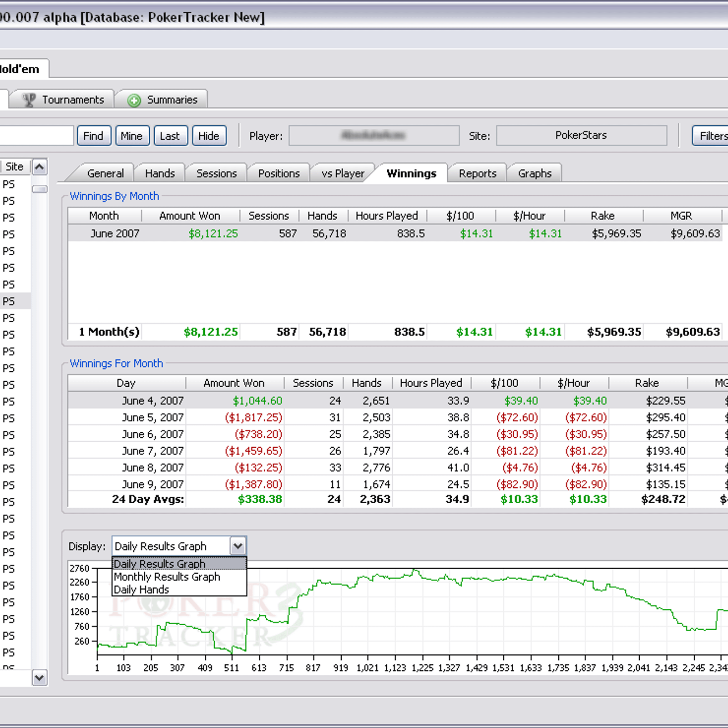
Task: Click the ($1,817.25) amount cell
Action: coord(253,417)
